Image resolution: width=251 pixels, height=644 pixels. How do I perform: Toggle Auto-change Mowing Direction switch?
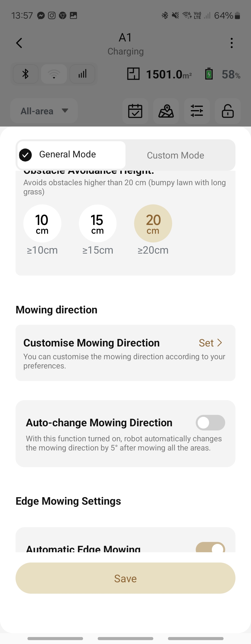(x=210, y=423)
